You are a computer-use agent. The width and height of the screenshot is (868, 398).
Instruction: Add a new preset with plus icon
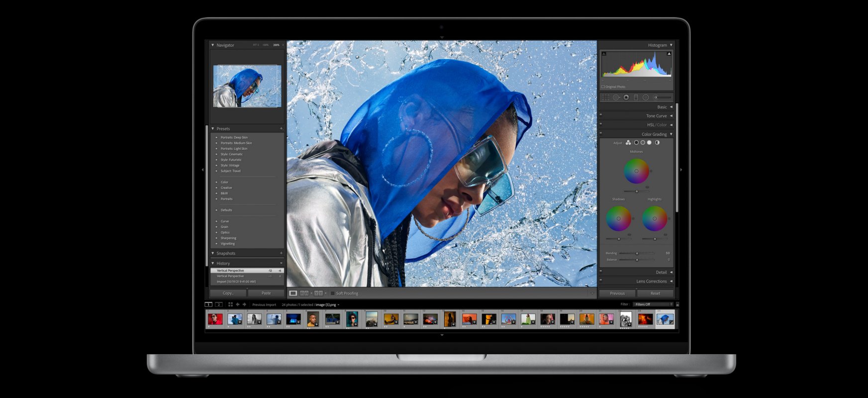(x=281, y=128)
